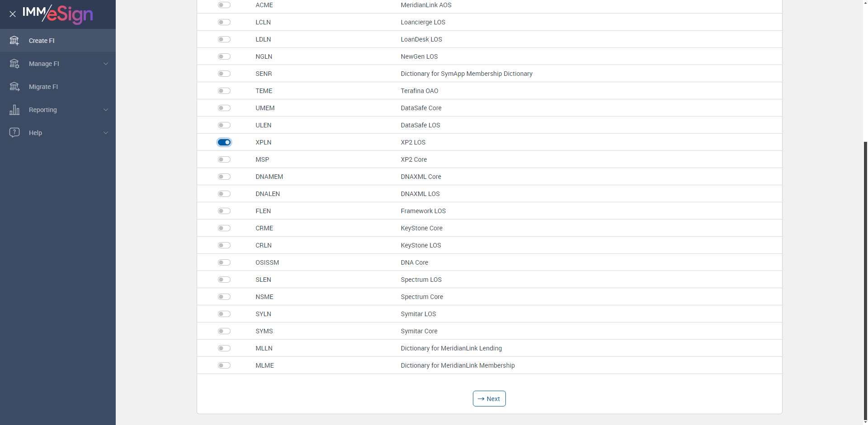Click the MSP code text
The width and height of the screenshot is (868, 425).
pos(262,159)
